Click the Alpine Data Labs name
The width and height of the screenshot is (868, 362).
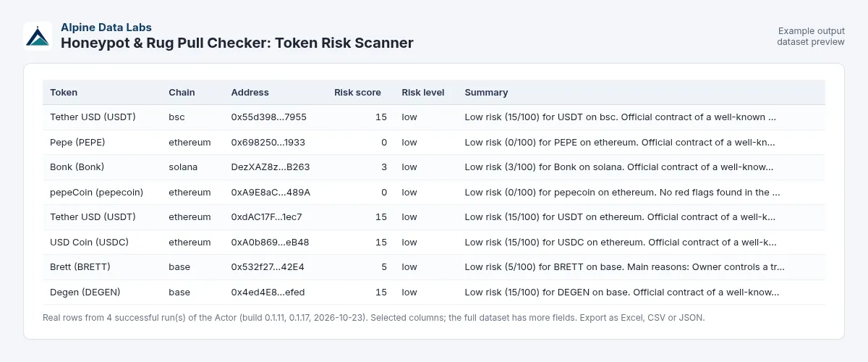(106, 28)
